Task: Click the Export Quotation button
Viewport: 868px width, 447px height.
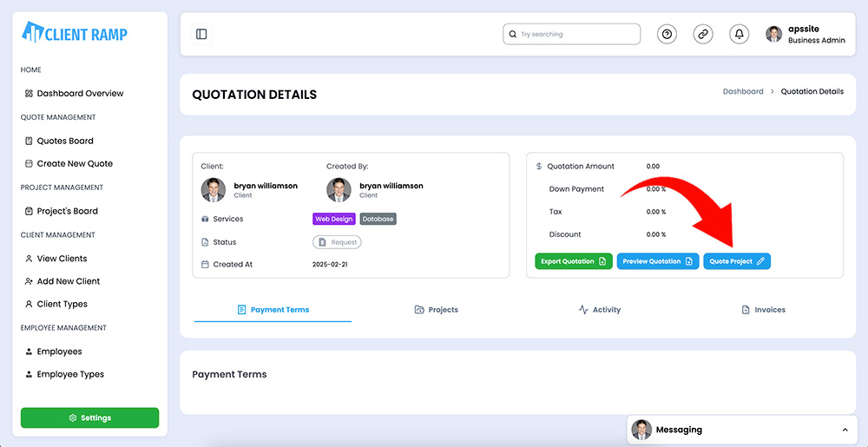Action: tap(574, 261)
